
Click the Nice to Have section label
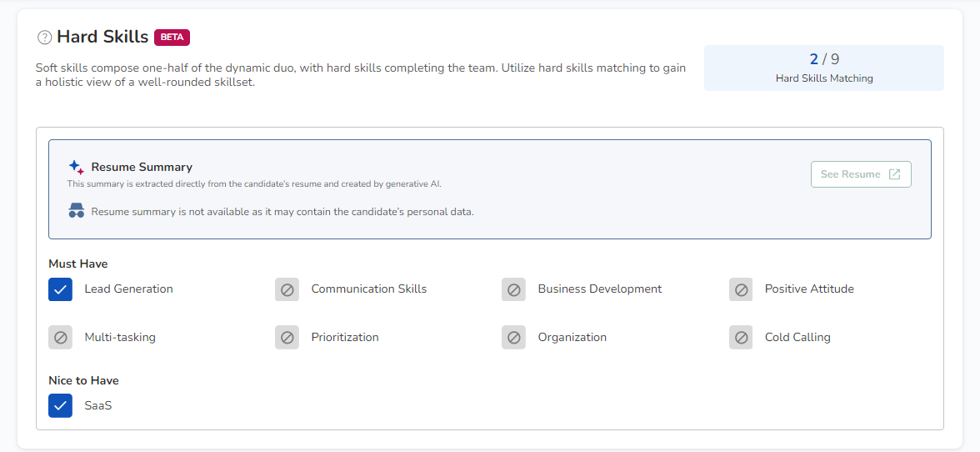(x=83, y=380)
